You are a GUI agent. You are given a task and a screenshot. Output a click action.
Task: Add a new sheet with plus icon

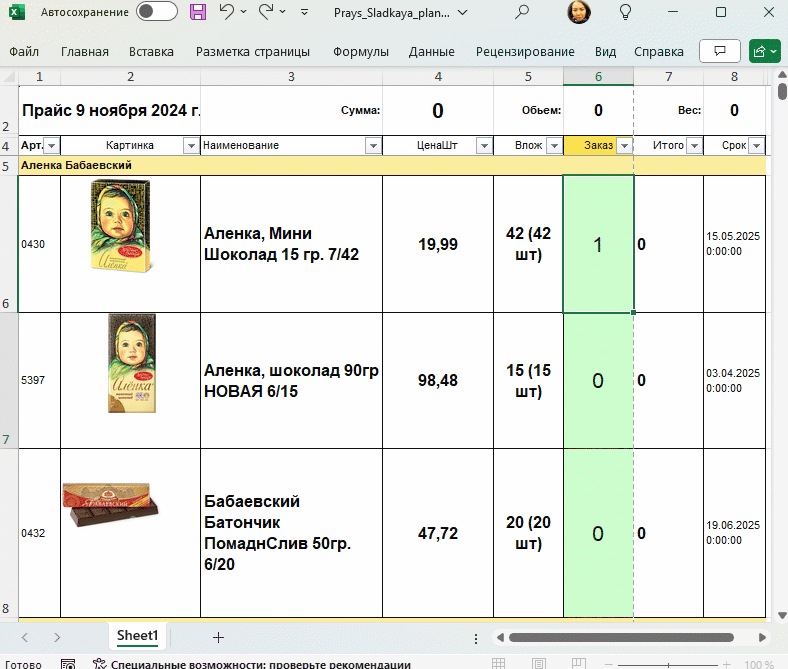click(x=218, y=637)
